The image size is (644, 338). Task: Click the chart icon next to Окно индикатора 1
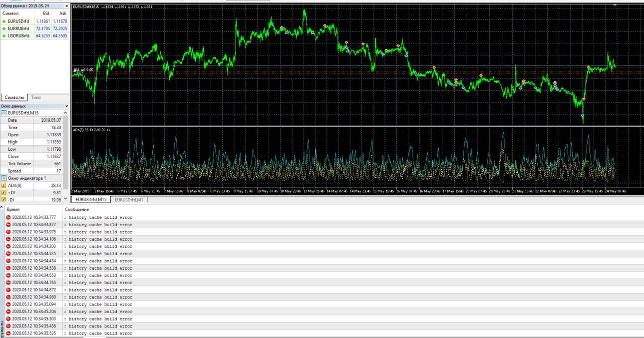click(x=4, y=178)
